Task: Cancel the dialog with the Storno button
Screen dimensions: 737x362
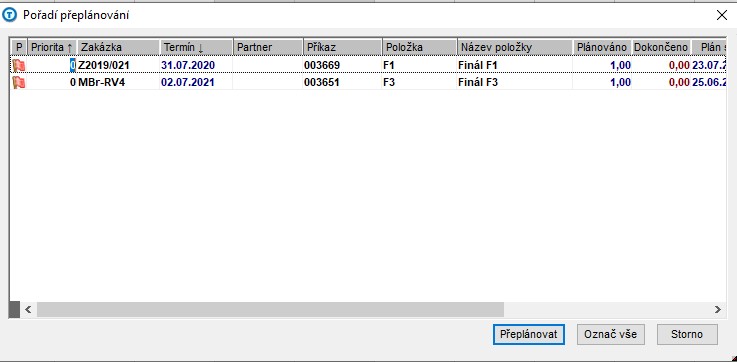Action: (x=687, y=334)
